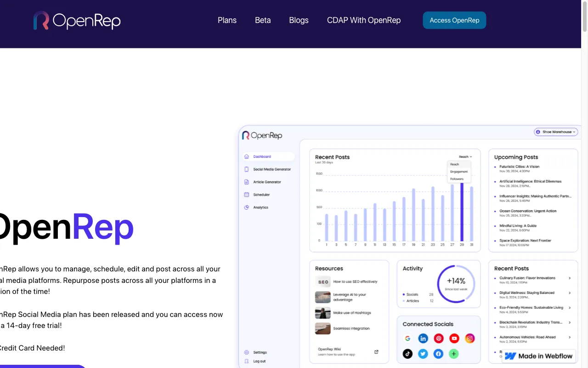The image size is (588, 368).
Task: Click the page vertical scrollbar thumb
Action: point(585,17)
